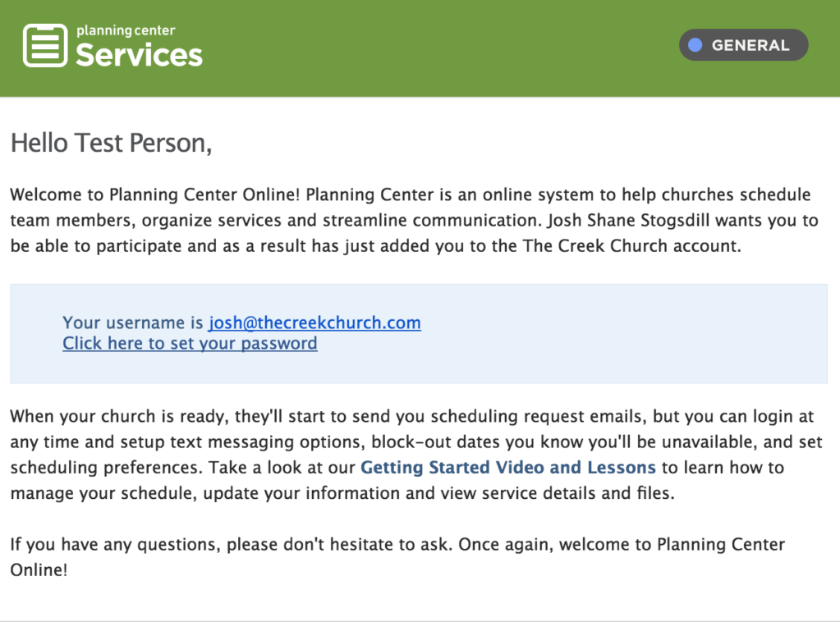Click the white "Services" wordmark
Image resolution: width=840 pixels, height=622 pixels.
coord(140,55)
